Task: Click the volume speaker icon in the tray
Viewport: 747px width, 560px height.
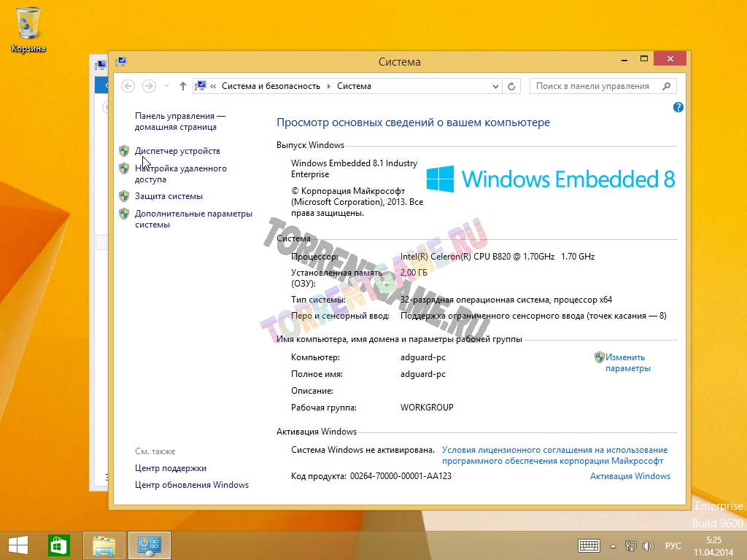Action: [x=646, y=545]
